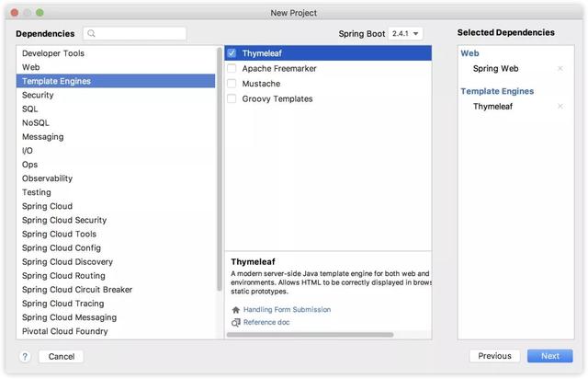Select the I/O category

point(116,151)
